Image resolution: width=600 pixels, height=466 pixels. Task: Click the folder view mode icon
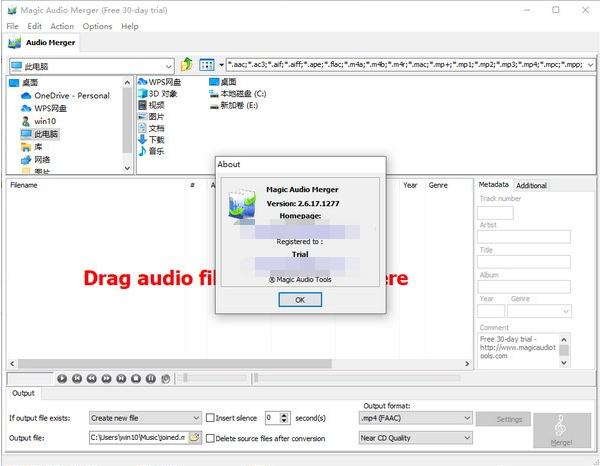tap(206, 65)
